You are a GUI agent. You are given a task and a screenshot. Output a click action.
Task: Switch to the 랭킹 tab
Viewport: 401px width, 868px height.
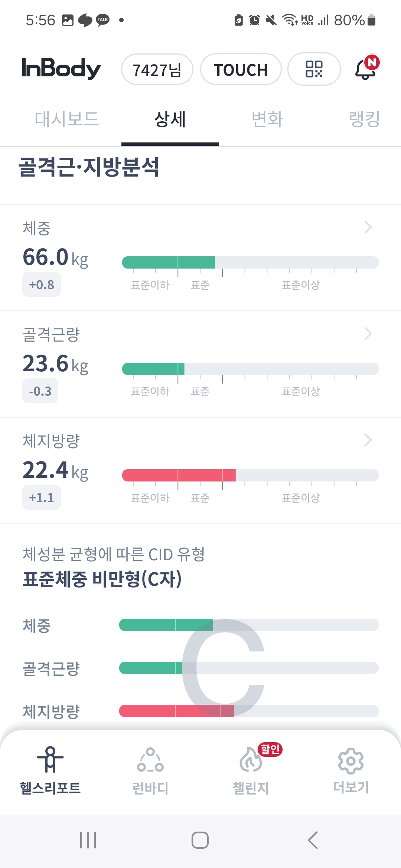(x=364, y=119)
